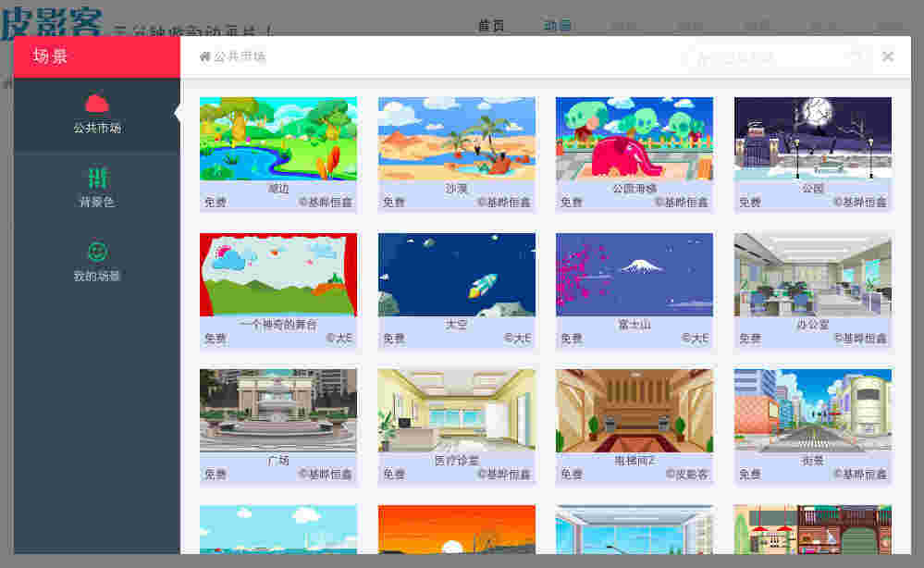Select the 广场 plaza fountain scene thumbnail
The width and height of the screenshot is (924, 568).
point(278,411)
